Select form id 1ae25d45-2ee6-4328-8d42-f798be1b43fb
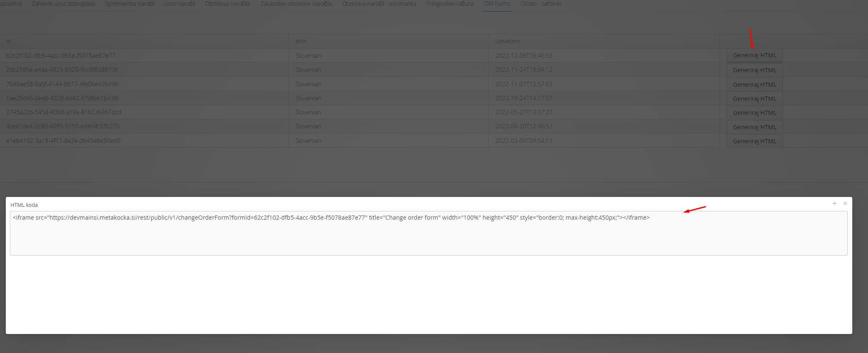 pyautogui.click(x=62, y=98)
